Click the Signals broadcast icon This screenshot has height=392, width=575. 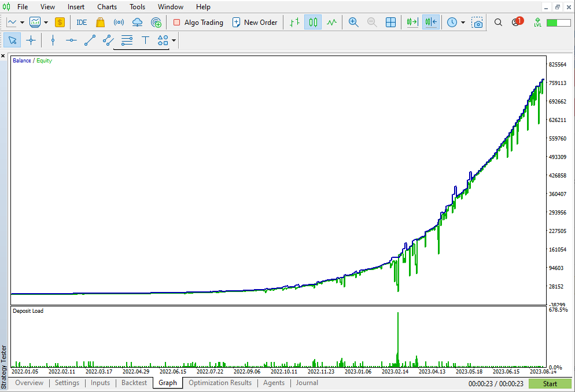(x=119, y=23)
